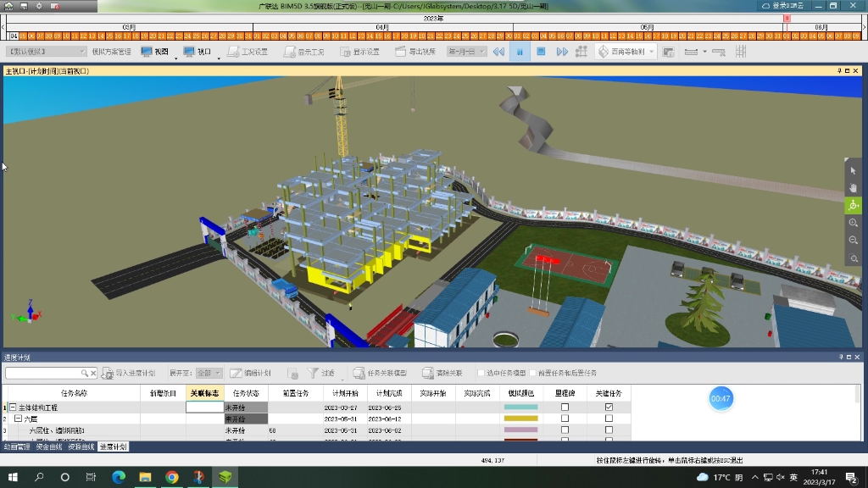
Task: Open dropdown arrow next to 视口
Action: 219,58
